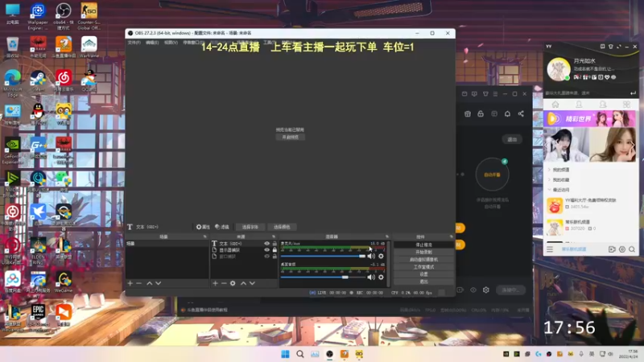Open the gear settings at the streaming window bottom
This screenshot has height=362, width=644.
pyautogui.click(x=486, y=290)
